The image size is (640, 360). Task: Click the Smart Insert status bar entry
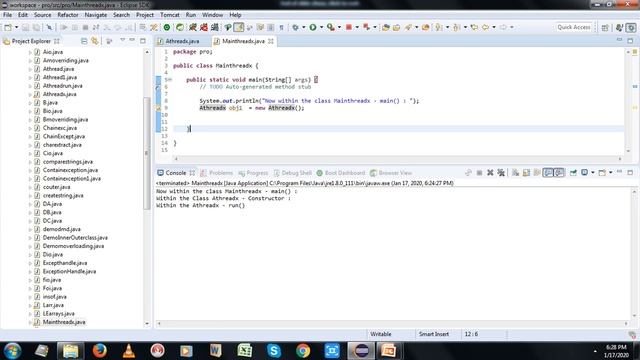(x=433, y=334)
